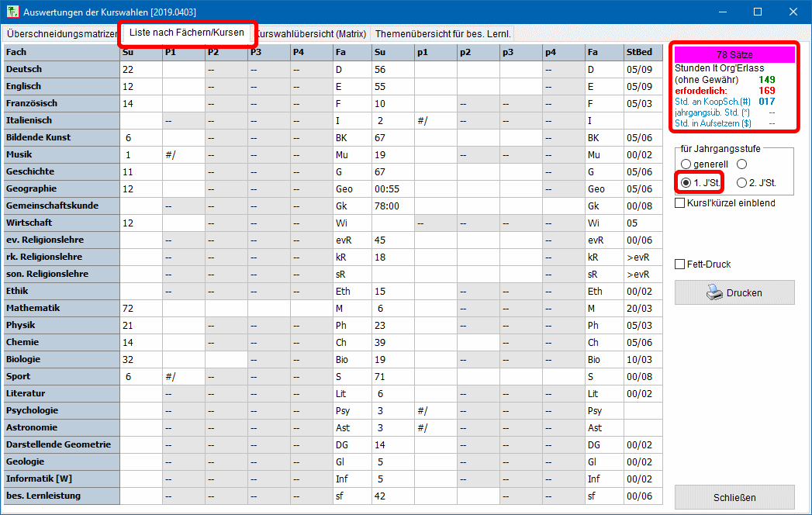Screen dimensions: 812x515
Task: Open Themenübersicht für bes. Lernl. tab
Action: pyautogui.click(x=441, y=34)
